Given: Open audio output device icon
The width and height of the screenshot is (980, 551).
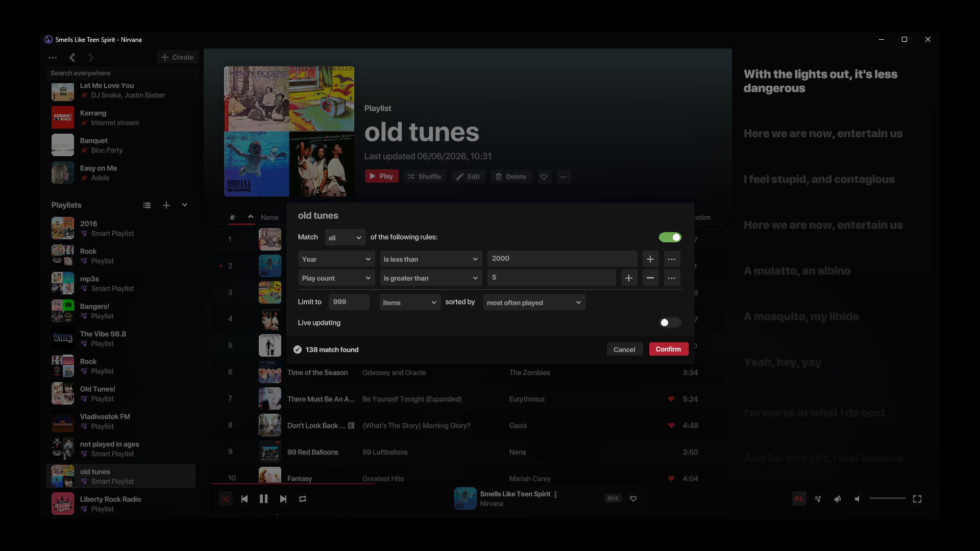Looking at the screenshot, I should (838, 499).
